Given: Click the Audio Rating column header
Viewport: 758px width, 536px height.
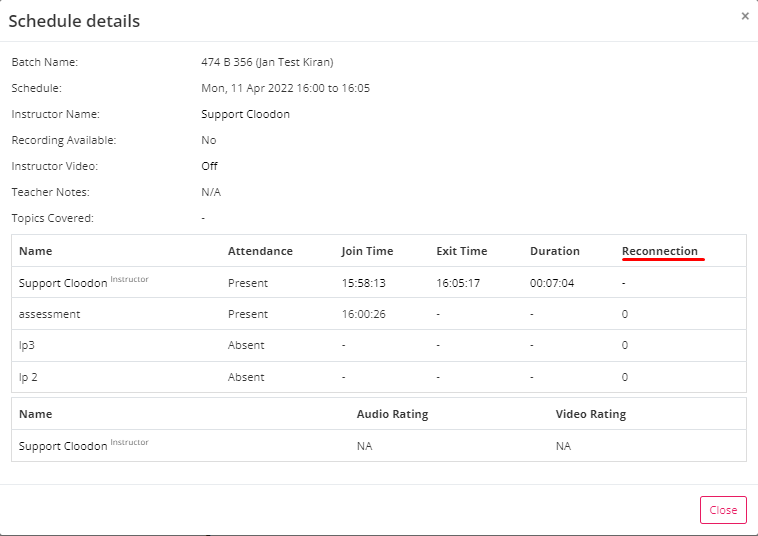Looking at the screenshot, I should [392, 414].
